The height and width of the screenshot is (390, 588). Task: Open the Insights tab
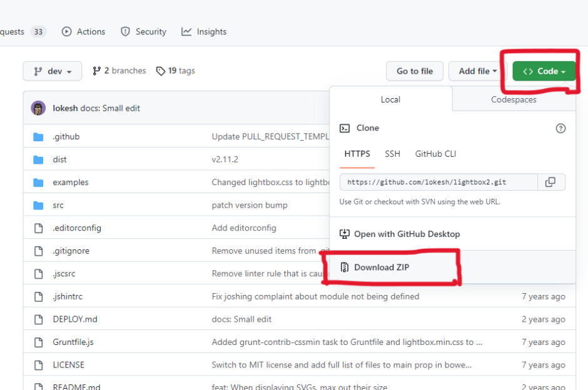click(204, 32)
